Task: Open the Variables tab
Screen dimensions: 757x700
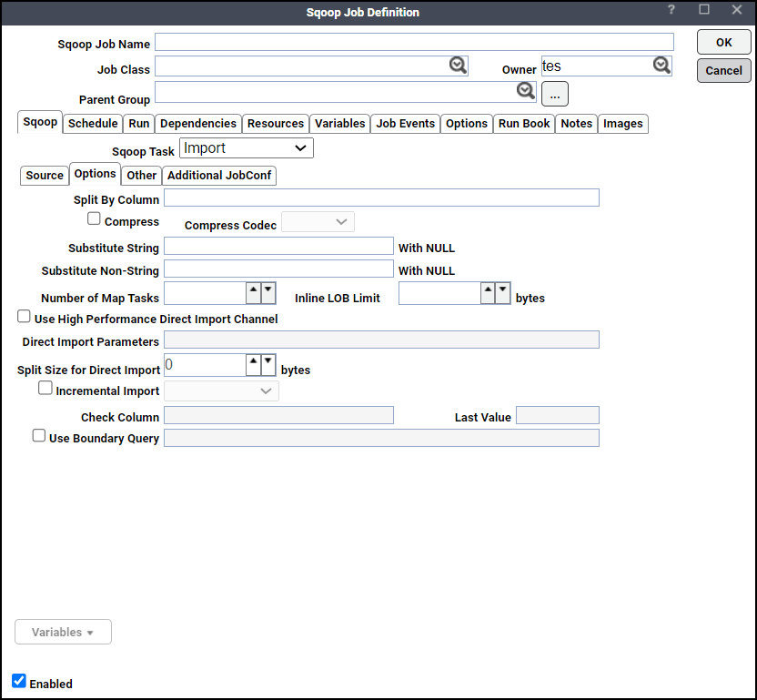Action: click(340, 124)
